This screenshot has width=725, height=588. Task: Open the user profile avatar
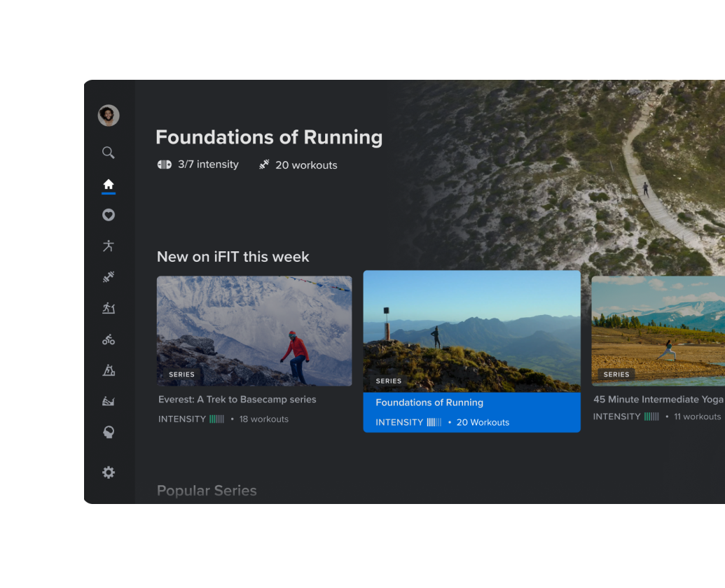coord(109,115)
